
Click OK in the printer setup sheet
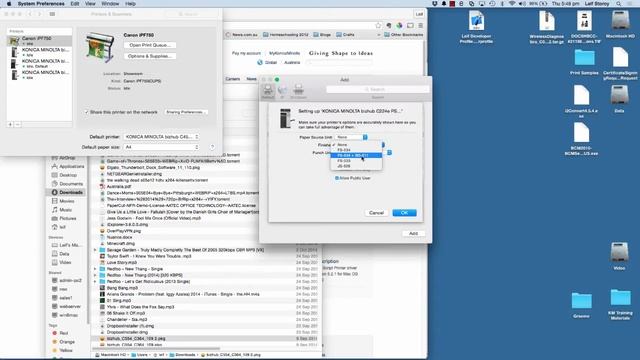tap(404, 213)
